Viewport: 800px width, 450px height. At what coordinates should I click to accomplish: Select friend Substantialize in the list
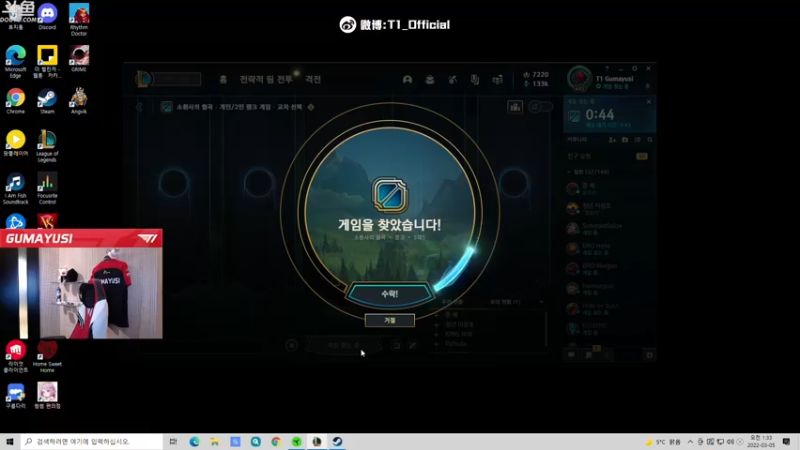608,229
